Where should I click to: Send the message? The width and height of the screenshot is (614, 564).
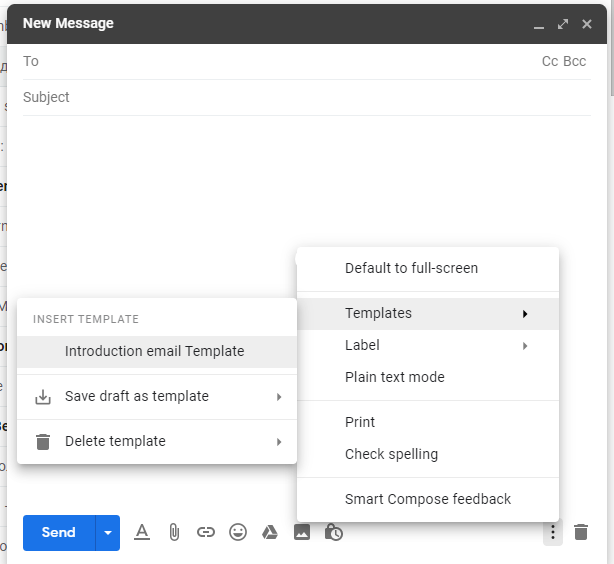click(x=59, y=533)
